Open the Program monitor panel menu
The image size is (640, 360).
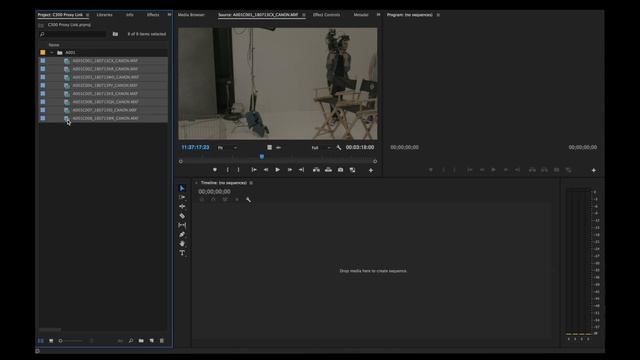coord(438,15)
